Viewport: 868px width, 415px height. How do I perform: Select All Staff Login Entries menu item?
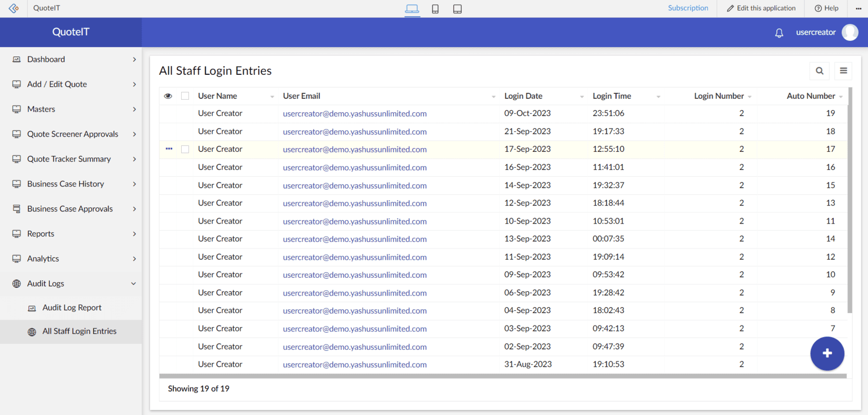(x=79, y=331)
